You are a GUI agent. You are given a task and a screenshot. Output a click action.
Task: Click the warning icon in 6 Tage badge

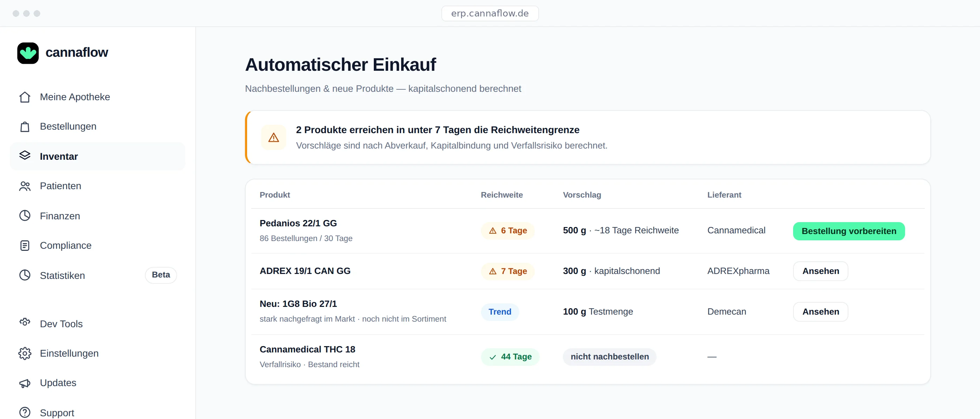coord(493,231)
